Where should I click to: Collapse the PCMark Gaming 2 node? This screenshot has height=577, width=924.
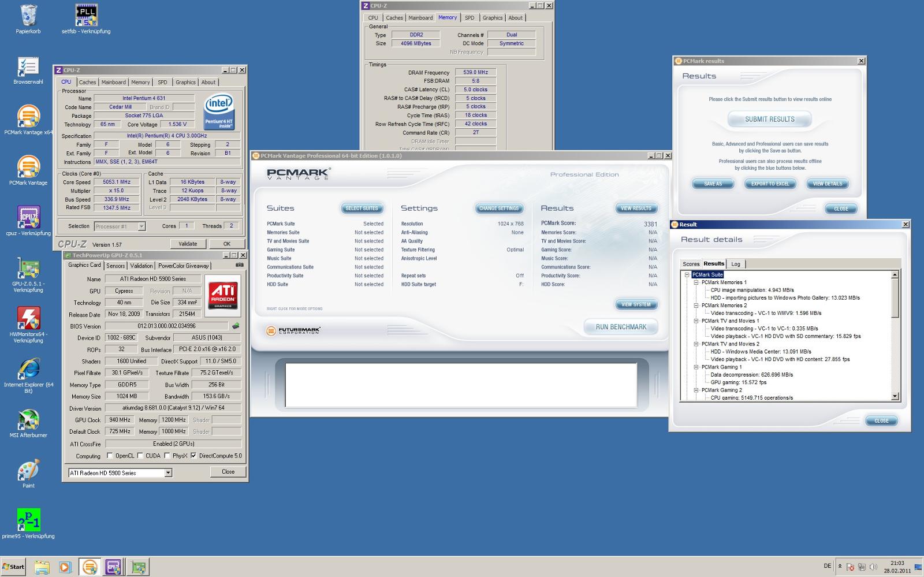coord(696,390)
